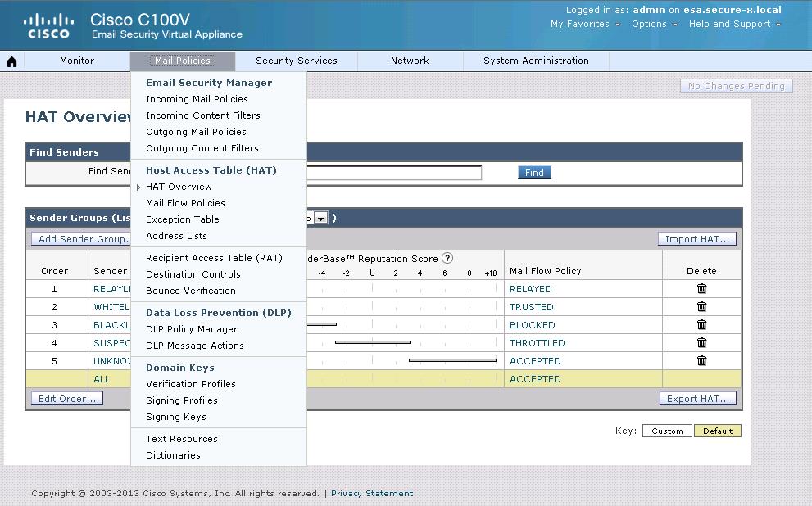Viewport: 812px width, 506px height.
Task: Click the THROTTLED reputation score range bar
Action: [x=373, y=342]
